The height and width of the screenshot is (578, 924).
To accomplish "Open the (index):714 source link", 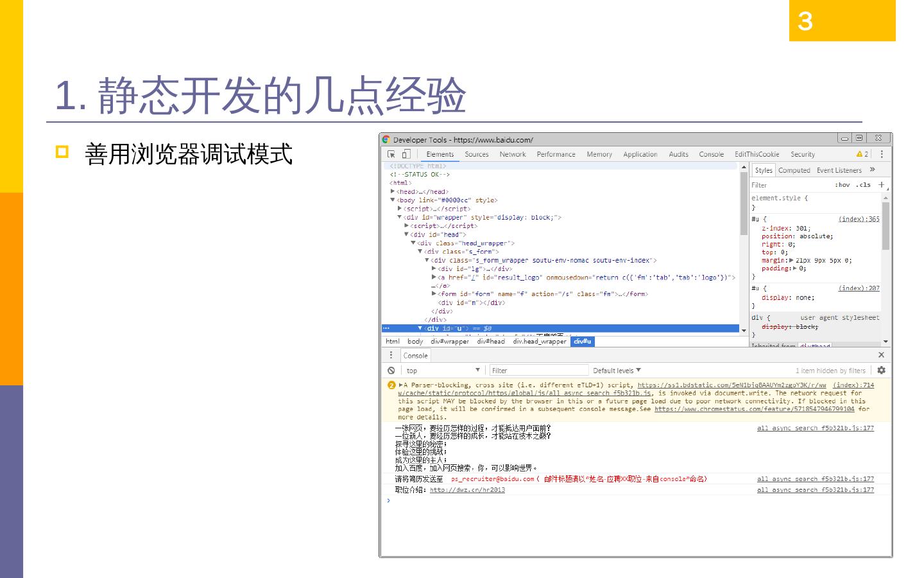I will point(853,385).
